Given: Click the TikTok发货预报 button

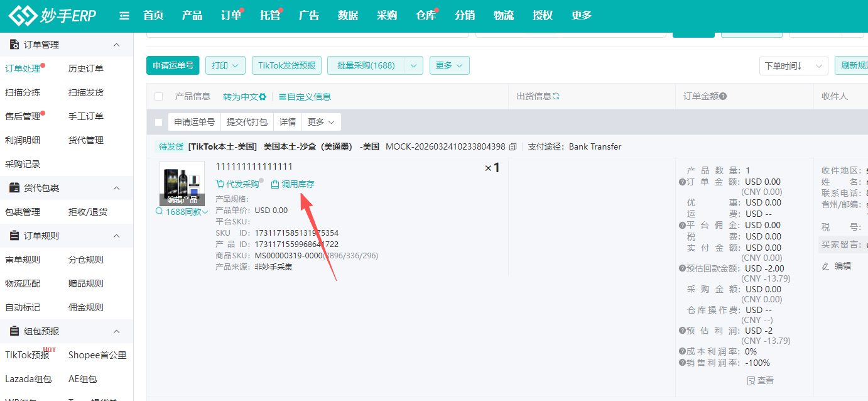Looking at the screenshot, I should [287, 65].
